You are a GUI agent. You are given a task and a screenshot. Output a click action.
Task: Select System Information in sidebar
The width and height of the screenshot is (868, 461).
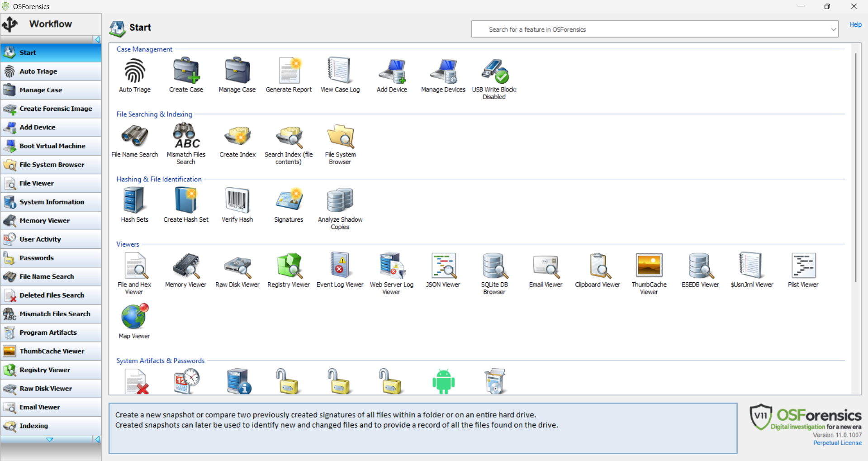click(51, 202)
